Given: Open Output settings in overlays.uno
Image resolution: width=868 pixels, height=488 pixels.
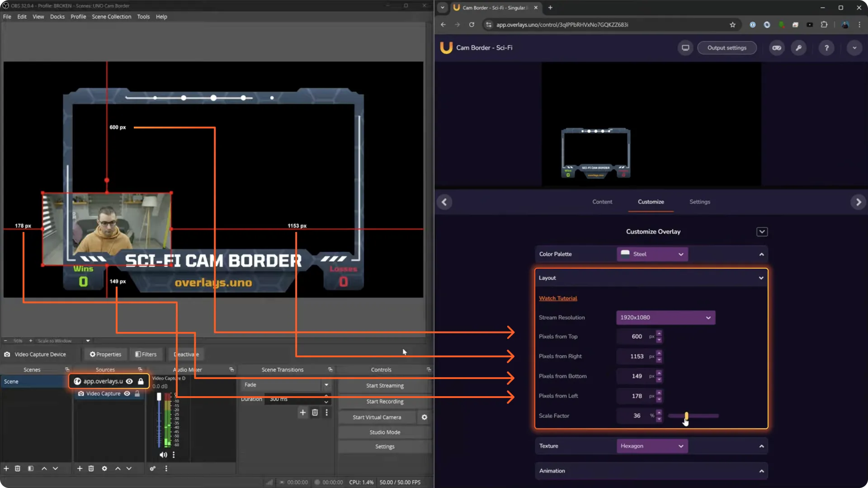Looking at the screenshot, I should point(727,47).
